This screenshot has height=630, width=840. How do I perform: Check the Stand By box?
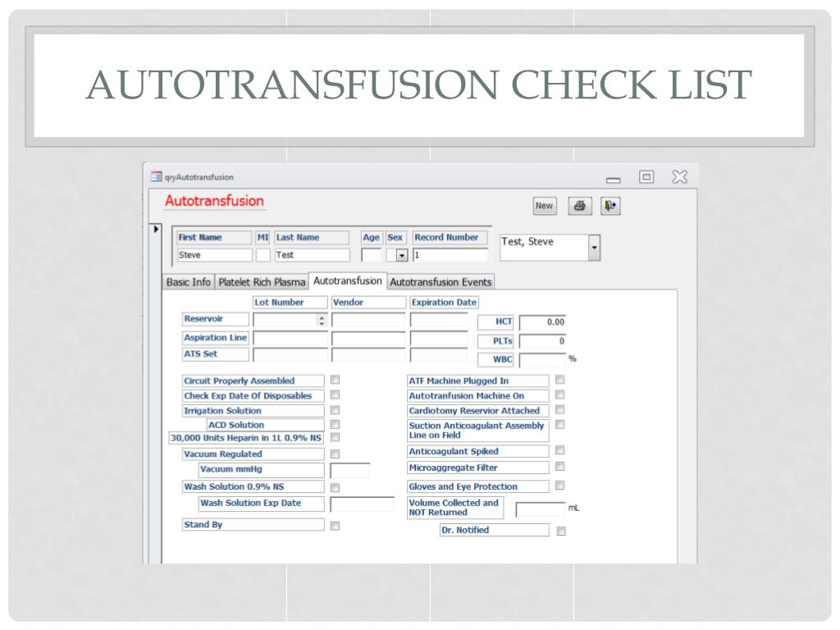(x=336, y=526)
